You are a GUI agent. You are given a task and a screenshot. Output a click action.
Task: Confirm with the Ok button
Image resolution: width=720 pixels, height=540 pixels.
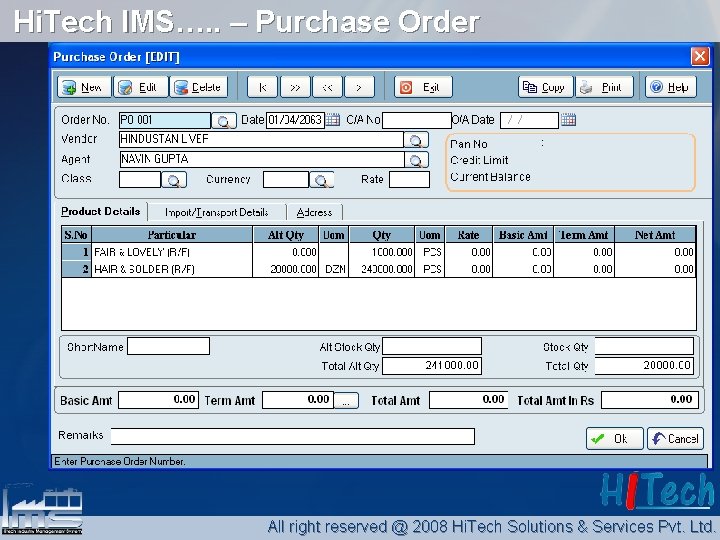(x=615, y=439)
